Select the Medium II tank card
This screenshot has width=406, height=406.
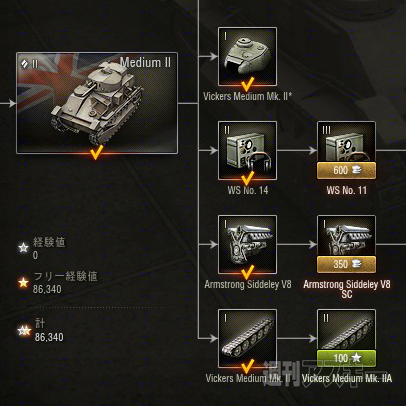[97, 103]
